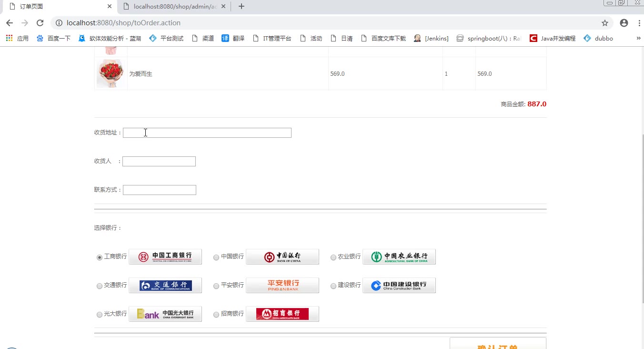Screen dimensions: 644x349
Task: Open the IT管理平台 bookmark
Action: (x=272, y=38)
